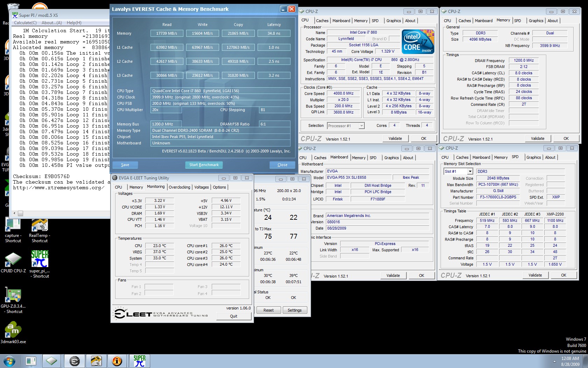Click Close in EVEREST benchmark window

[282, 165]
